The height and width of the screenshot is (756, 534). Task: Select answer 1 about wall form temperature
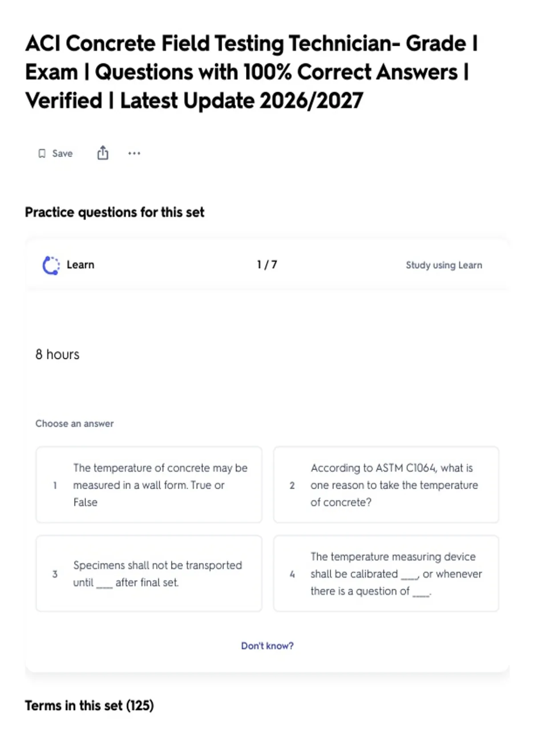click(149, 485)
